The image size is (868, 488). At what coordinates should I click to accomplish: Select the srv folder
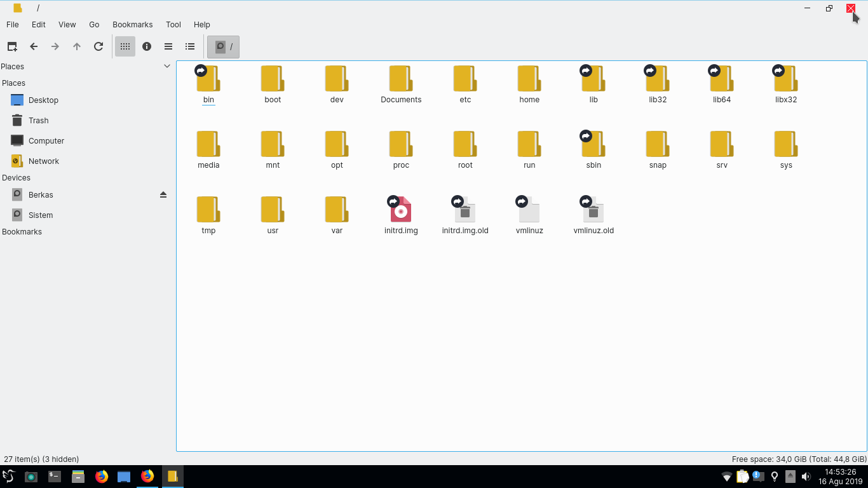tap(722, 150)
